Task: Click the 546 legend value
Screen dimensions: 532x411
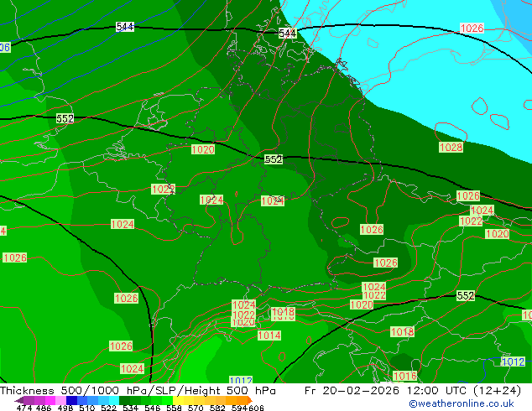Action: pyautogui.click(x=153, y=408)
